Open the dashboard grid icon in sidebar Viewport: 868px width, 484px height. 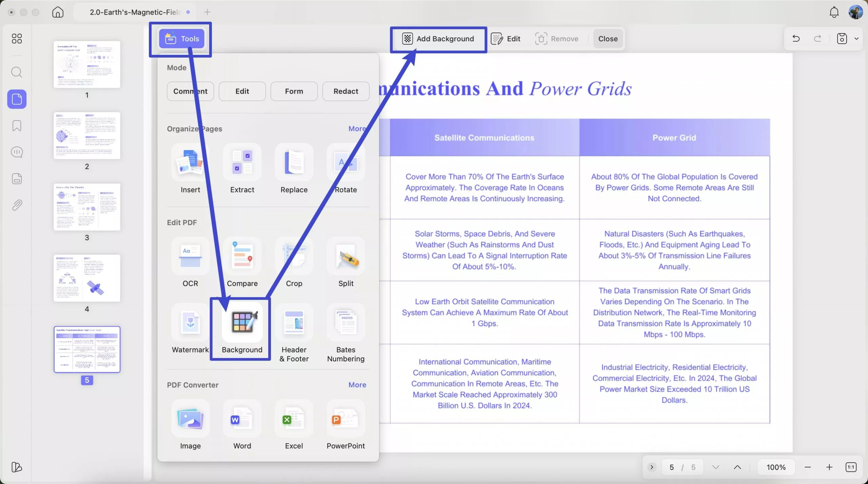17,39
